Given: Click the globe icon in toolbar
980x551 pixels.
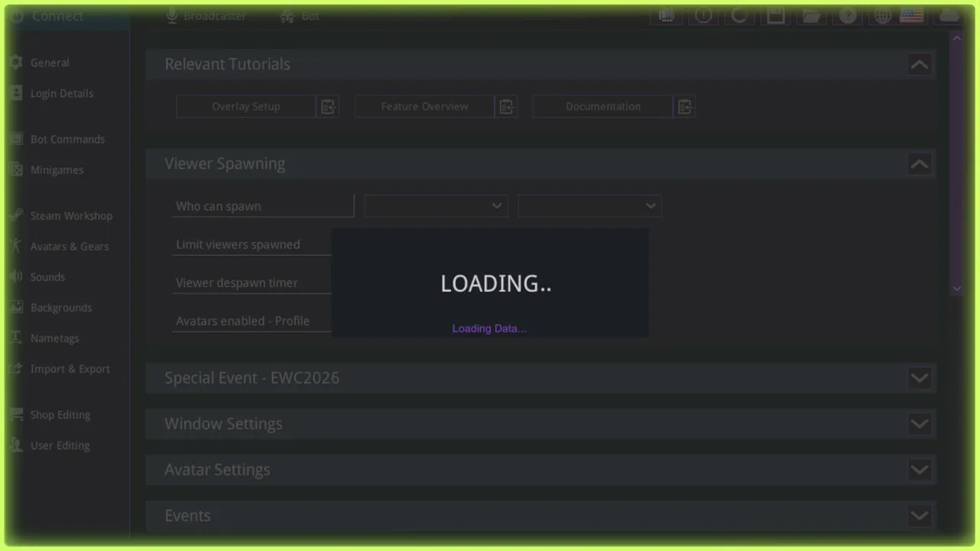Looking at the screenshot, I should click(883, 15).
